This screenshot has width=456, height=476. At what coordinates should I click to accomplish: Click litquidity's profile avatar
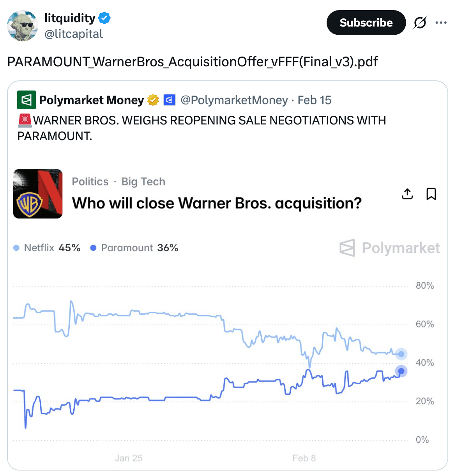(23, 26)
